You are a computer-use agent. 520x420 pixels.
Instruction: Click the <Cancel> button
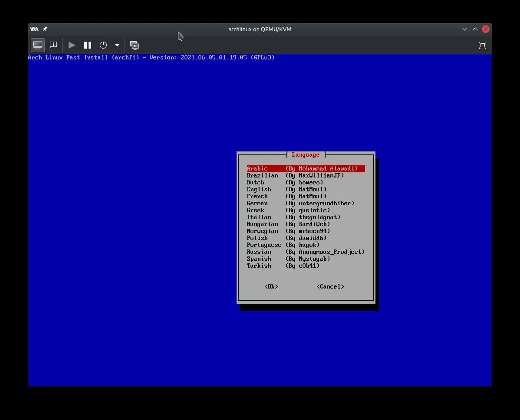click(x=330, y=287)
